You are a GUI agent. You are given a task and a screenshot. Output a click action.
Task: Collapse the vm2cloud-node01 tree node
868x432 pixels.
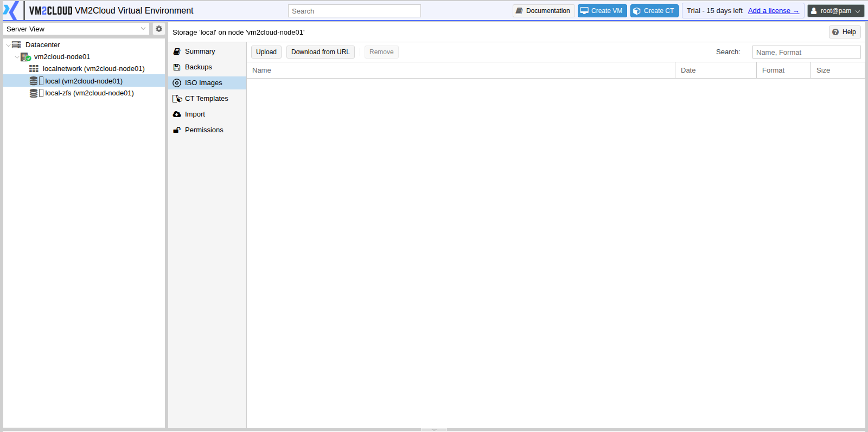pyautogui.click(x=17, y=57)
